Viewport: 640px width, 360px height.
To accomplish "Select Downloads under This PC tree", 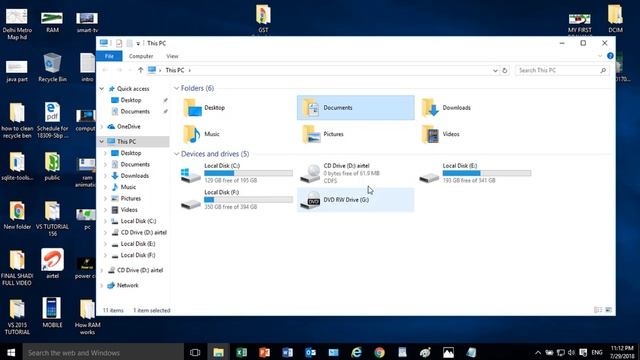I will click(x=134, y=176).
